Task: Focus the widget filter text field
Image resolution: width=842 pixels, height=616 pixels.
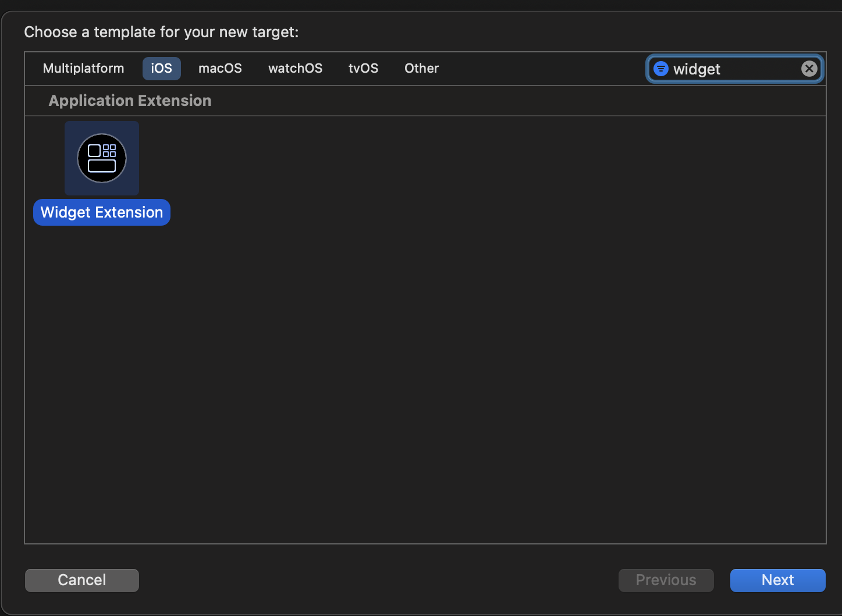Action: coord(733,69)
